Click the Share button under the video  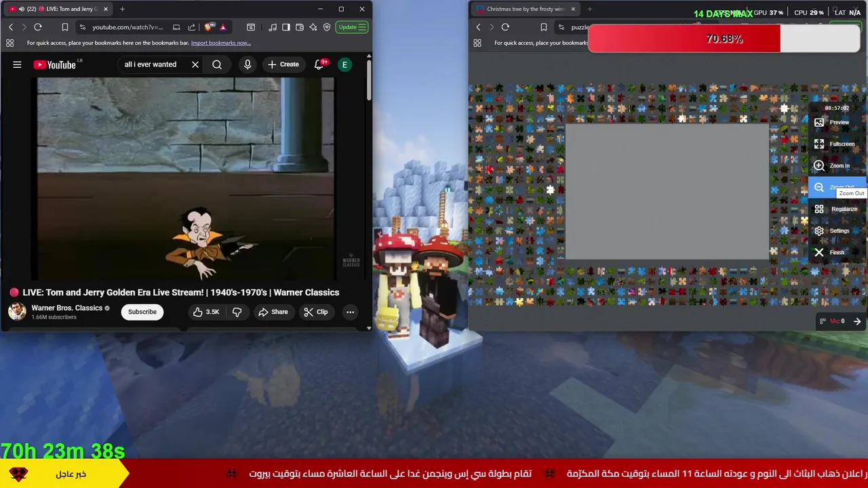(273, 312)
